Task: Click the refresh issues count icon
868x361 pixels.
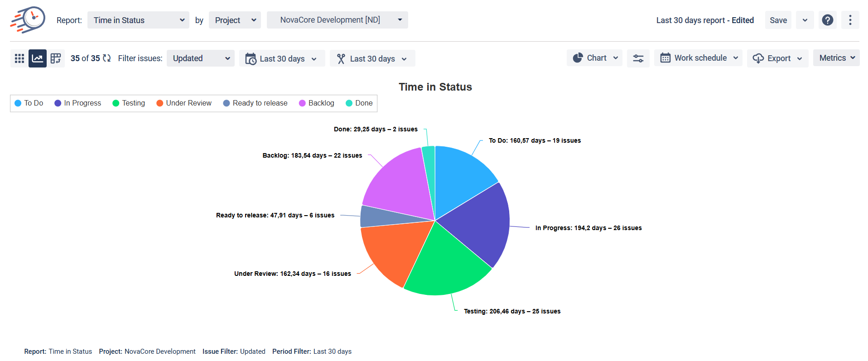Action: click(x=107, y=58)
